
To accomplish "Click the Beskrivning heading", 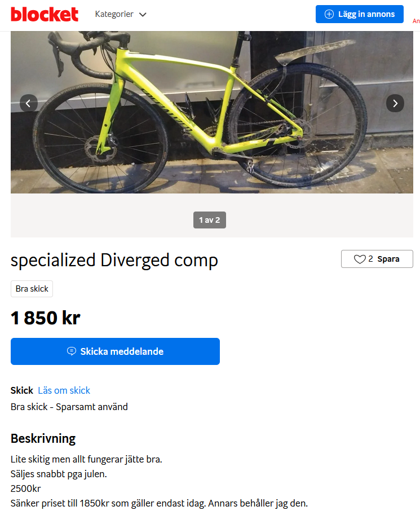I will [43, 439].
